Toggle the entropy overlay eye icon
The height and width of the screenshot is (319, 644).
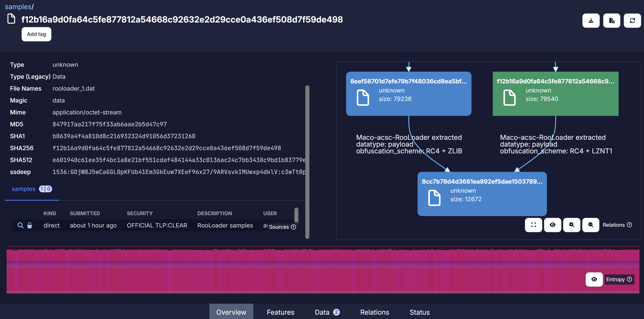point(594,279)
